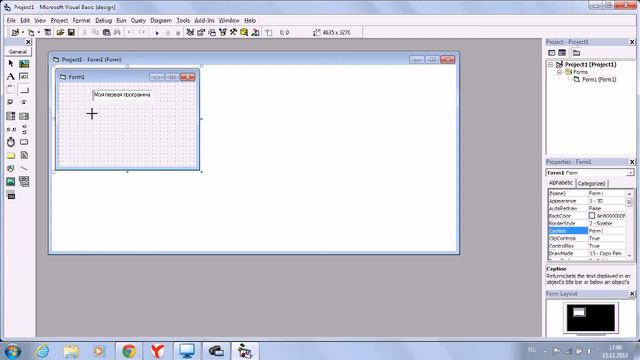
Task: Select the Caption property row
Action: coord(587,231)
